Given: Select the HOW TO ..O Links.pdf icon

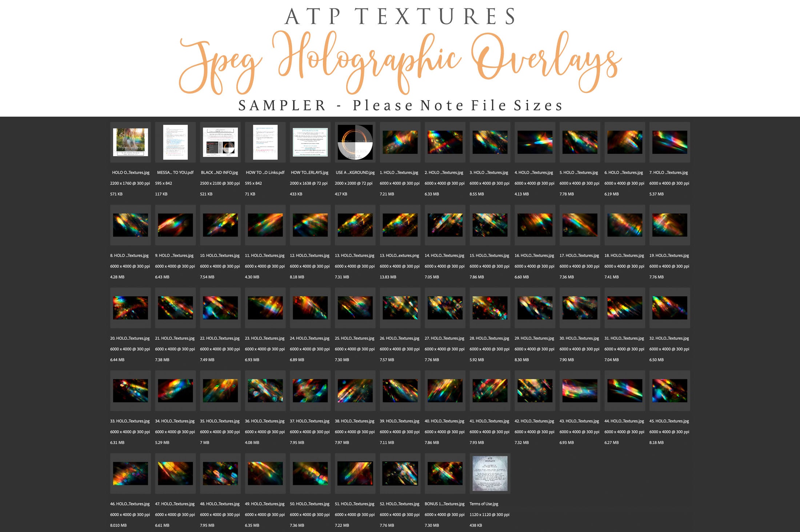Looking at the screenshot, I should pos(265,142).
